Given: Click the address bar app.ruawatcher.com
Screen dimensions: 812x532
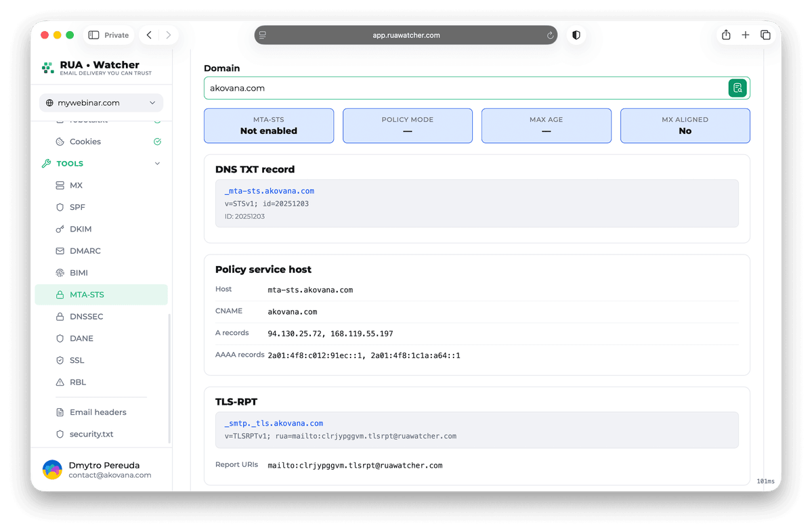Looking at the screenshot, I should click(406, 35).
